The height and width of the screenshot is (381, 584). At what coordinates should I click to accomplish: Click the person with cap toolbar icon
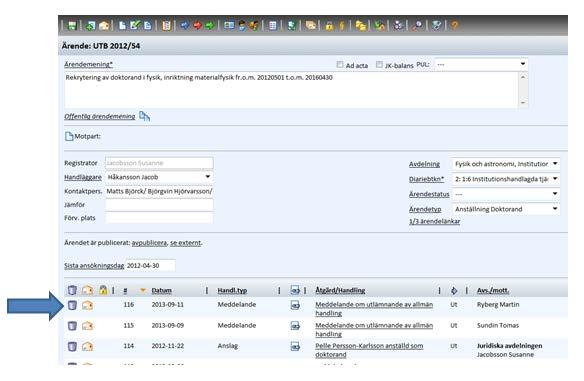click(x=242, y=25)
